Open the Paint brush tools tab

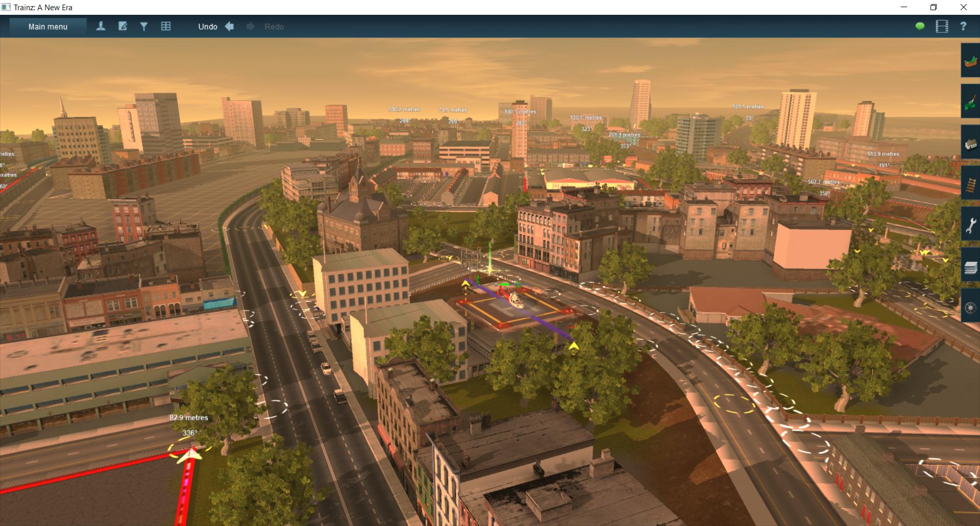point(970,101)
